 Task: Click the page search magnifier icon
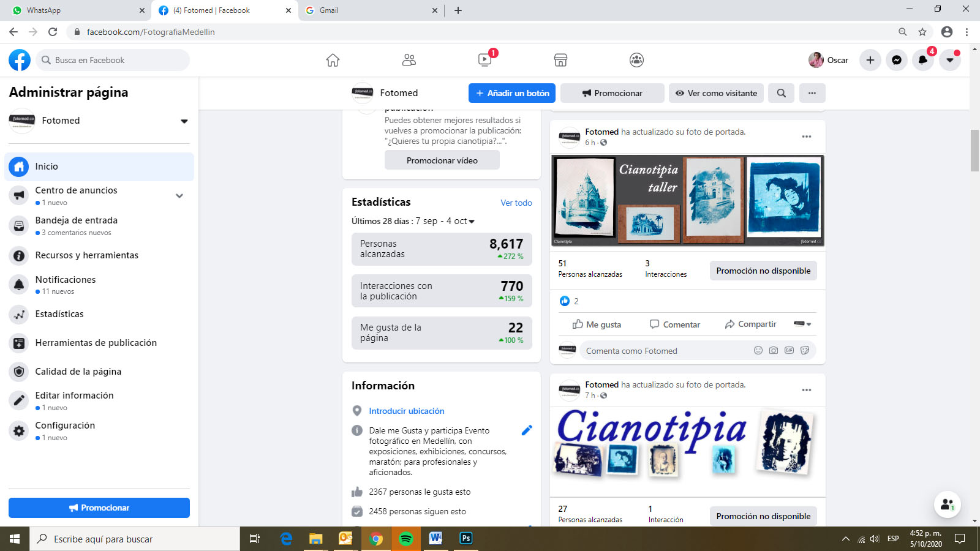pyautogui.click(x=782, y=93)
